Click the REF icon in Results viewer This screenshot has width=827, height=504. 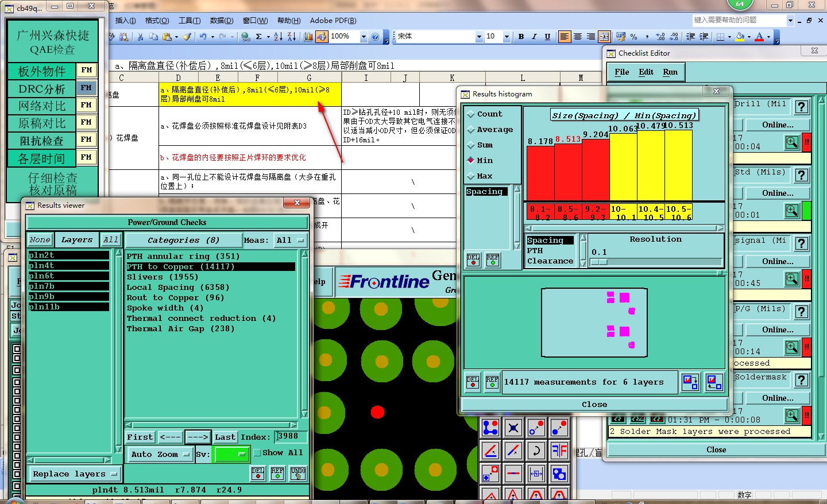point(277,474)
